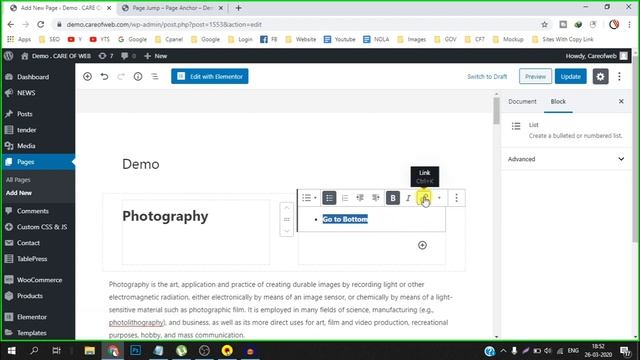Switch to Document tab
Screen dimensions: 640x360
522,101
